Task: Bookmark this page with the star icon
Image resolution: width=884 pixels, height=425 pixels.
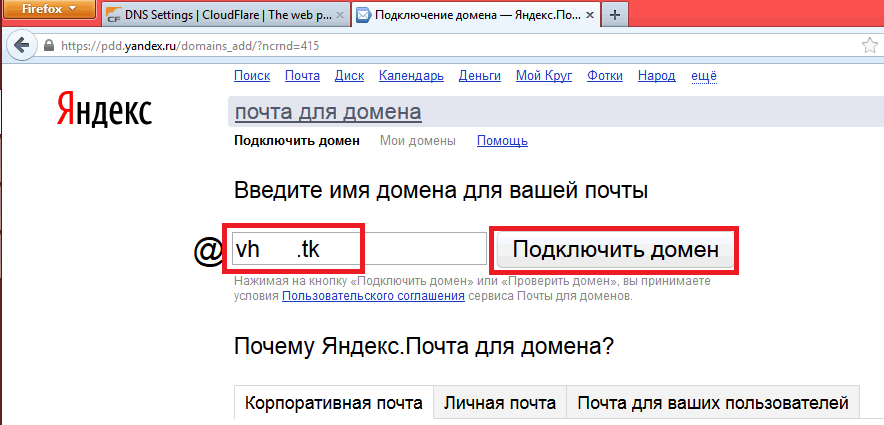Action: pos(870,46)
